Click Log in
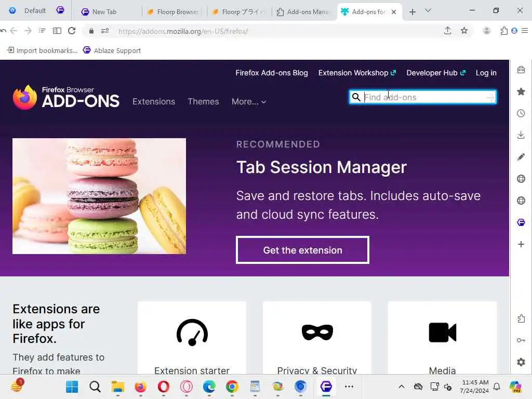Image resolution: width=532 pixels, height=399 pixels. coord(486,73)
